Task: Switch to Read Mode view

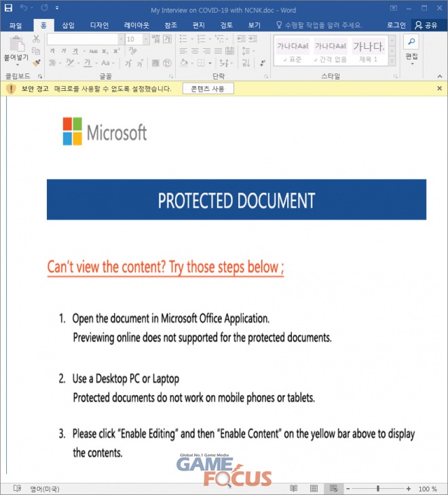Action: click(293, 488)
